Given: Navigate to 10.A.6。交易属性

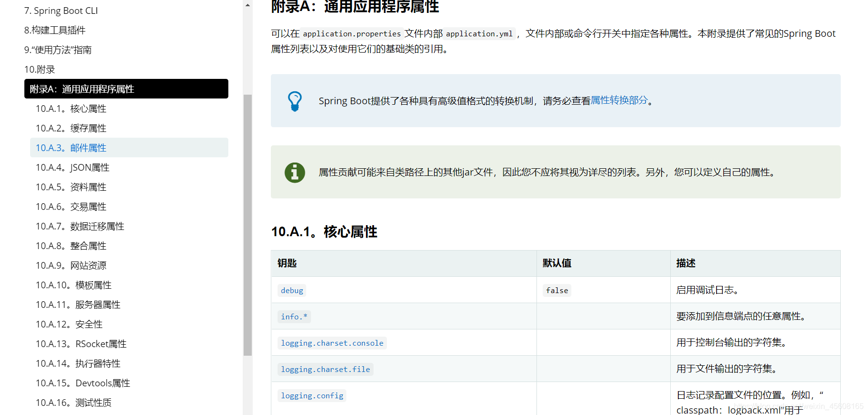Looking at the screenshot, I should coord(71,207).
